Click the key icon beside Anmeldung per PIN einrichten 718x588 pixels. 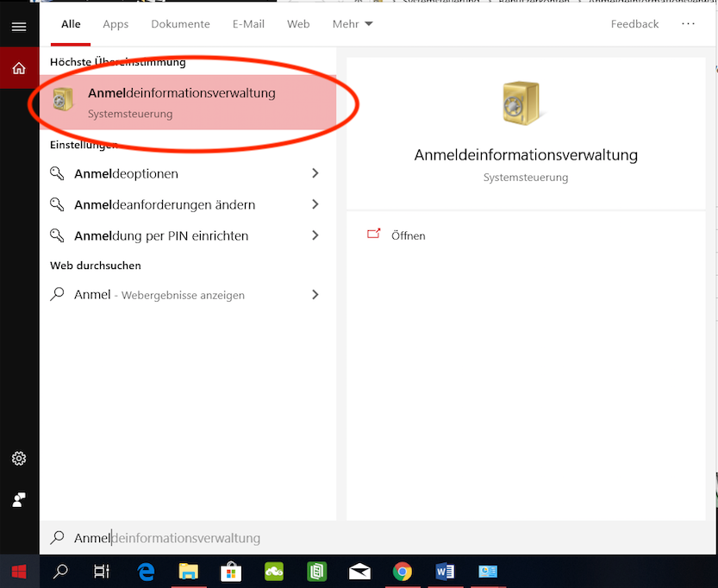click(57, 235)
